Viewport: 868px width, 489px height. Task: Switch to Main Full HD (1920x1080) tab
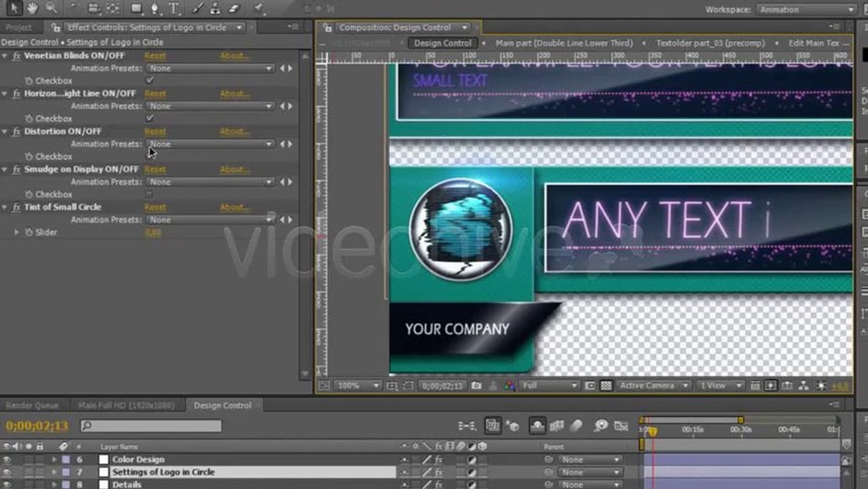coord(126,405)
